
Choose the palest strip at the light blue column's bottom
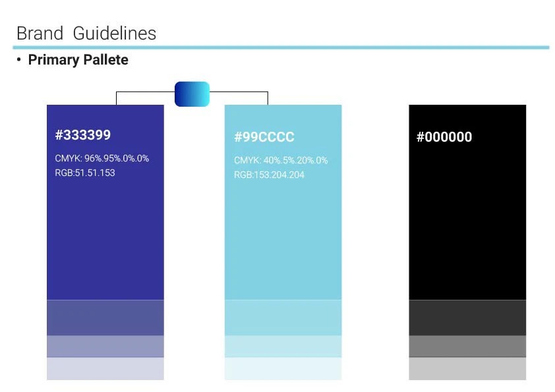283,369
